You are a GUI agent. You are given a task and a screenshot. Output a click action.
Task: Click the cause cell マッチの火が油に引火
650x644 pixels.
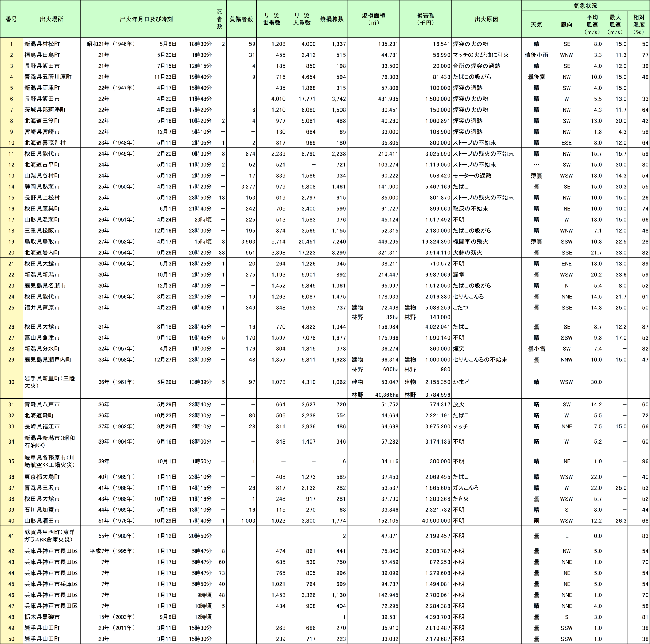481,55
